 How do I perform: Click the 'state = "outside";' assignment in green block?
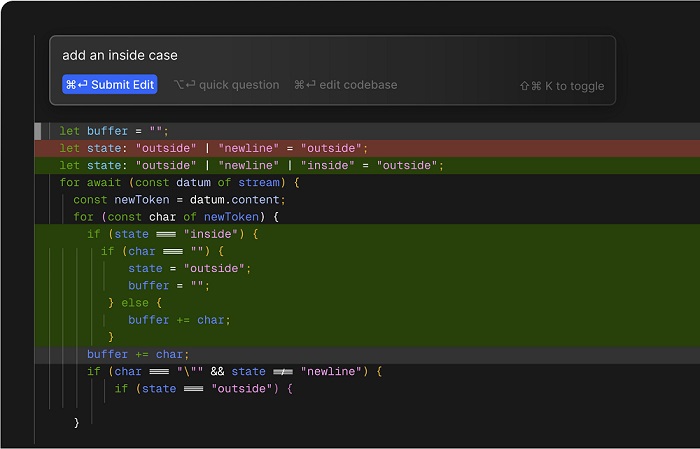[189, 268]
